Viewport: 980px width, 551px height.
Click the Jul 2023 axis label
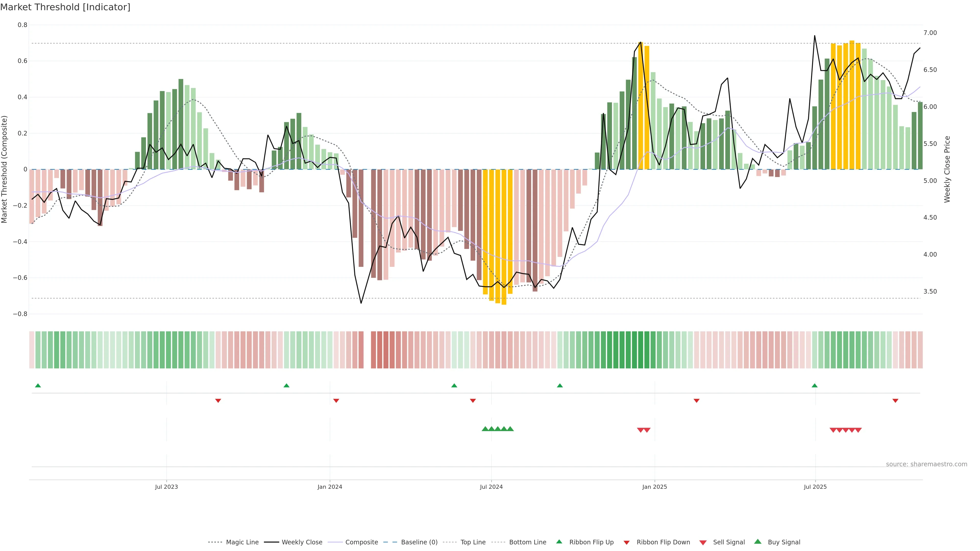tap(166, 487)
